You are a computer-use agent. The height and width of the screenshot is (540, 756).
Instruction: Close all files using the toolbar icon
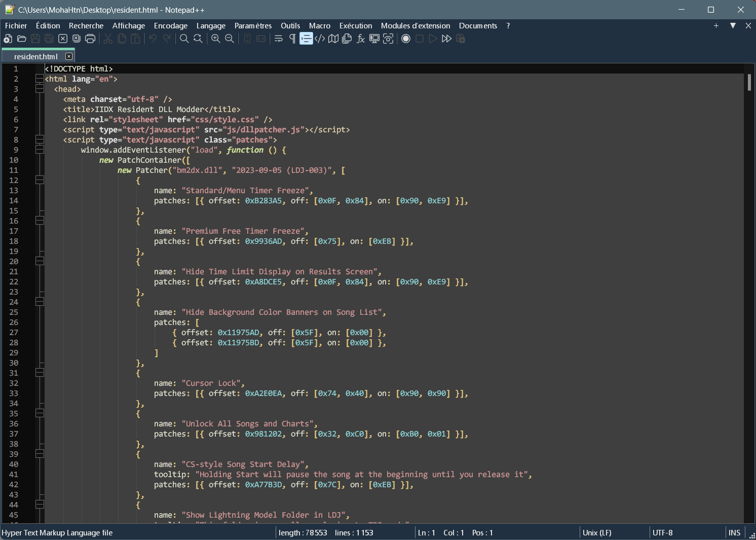coord(77,39)
